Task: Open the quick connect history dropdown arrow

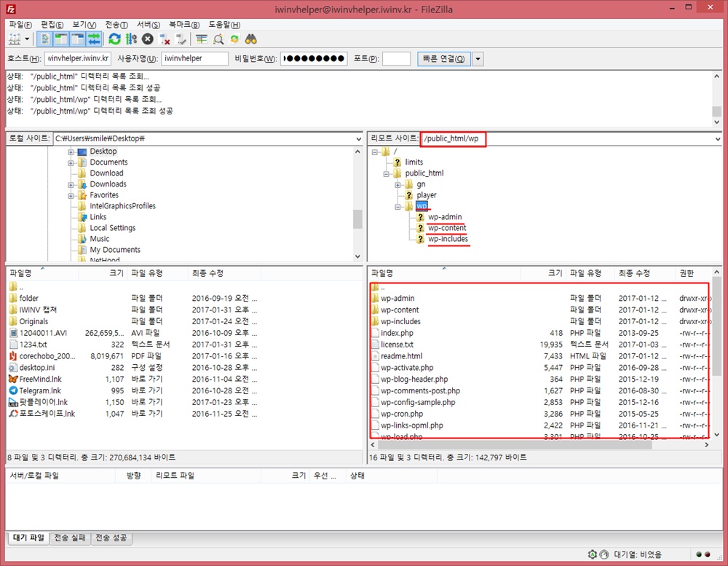Action: (478, 59)
